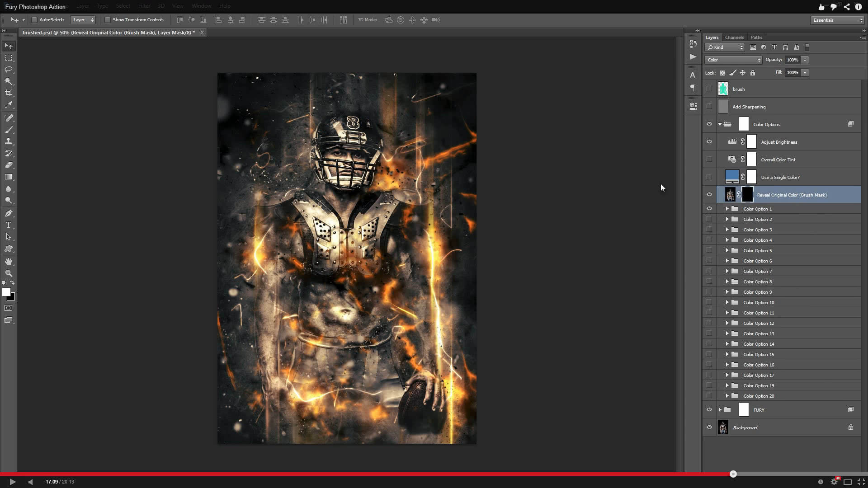Collapse the Color Options group
Screen dimensions: 868x488
[720, 124]
